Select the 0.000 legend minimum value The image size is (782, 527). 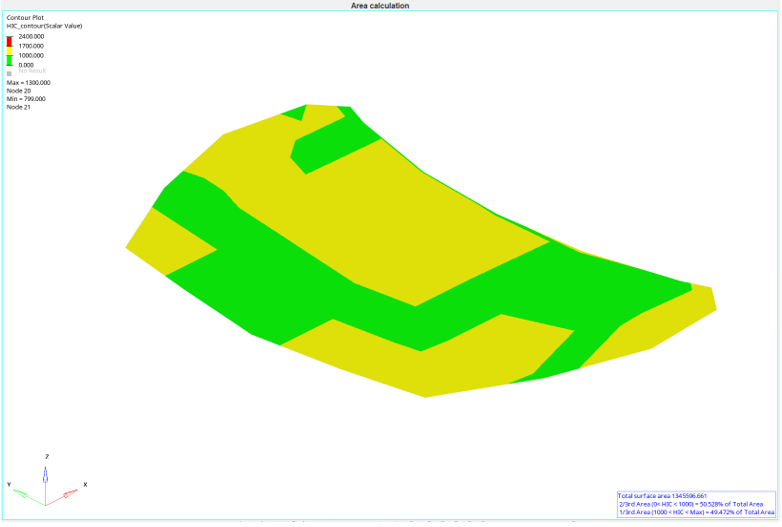click(26, 65)
